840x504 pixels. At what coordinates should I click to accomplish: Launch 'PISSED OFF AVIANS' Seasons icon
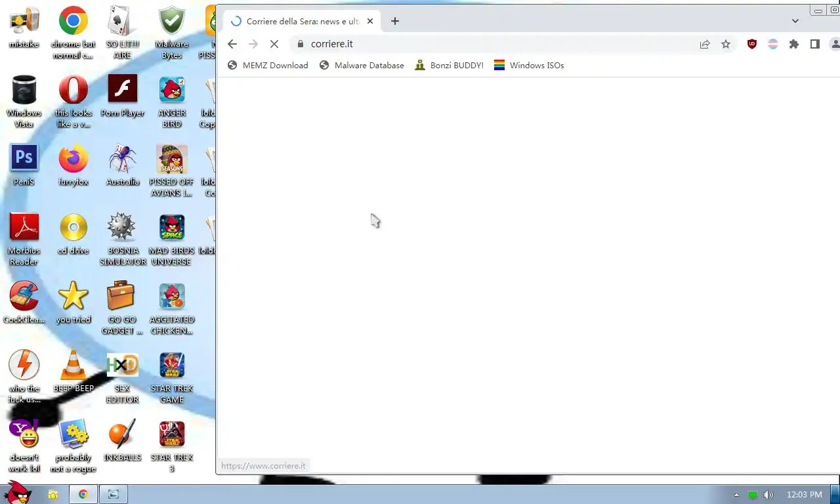(x=172, y=170)
